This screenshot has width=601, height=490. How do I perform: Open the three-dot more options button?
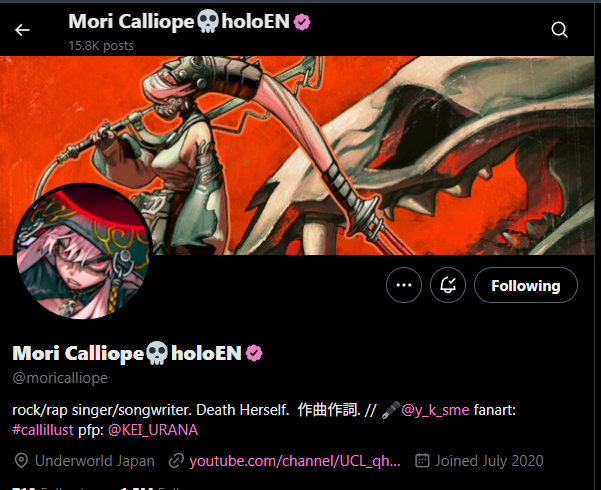click(404, 285)
